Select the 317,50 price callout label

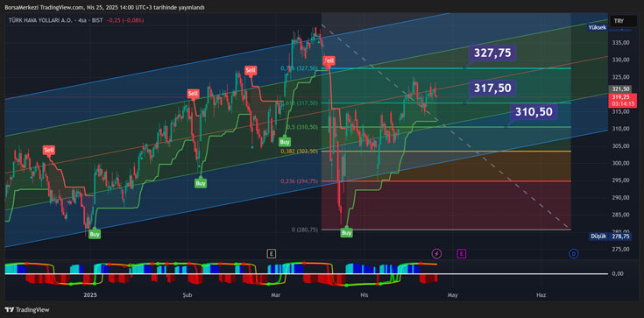(492, 88)
